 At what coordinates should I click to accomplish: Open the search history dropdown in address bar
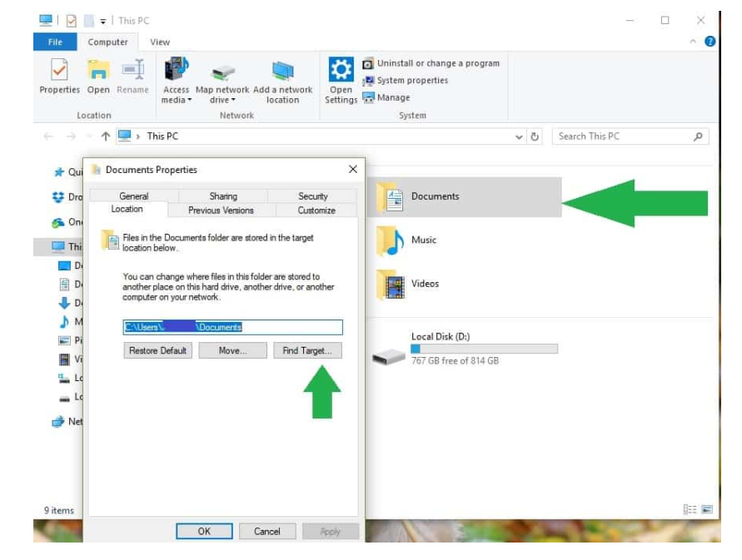pos(518,136)
